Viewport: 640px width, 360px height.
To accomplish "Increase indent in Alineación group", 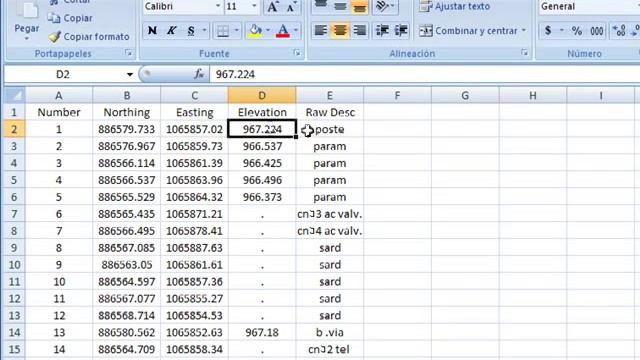I will (401, 31).
